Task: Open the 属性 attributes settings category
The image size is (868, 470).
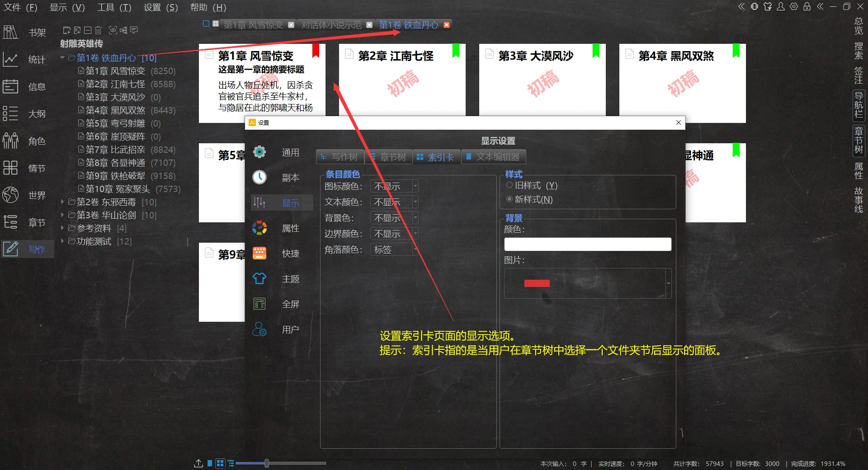Action: point(282,228)
